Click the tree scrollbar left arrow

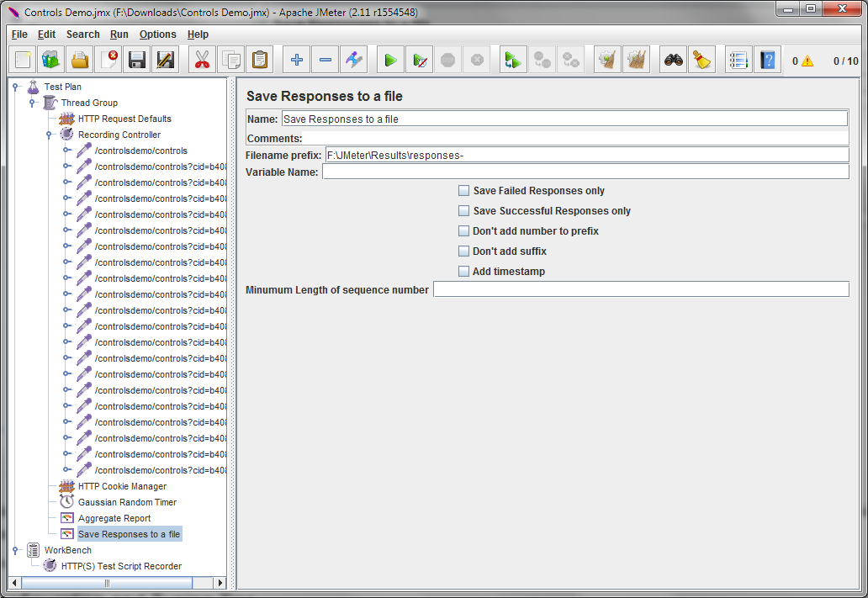pos(15,583)
